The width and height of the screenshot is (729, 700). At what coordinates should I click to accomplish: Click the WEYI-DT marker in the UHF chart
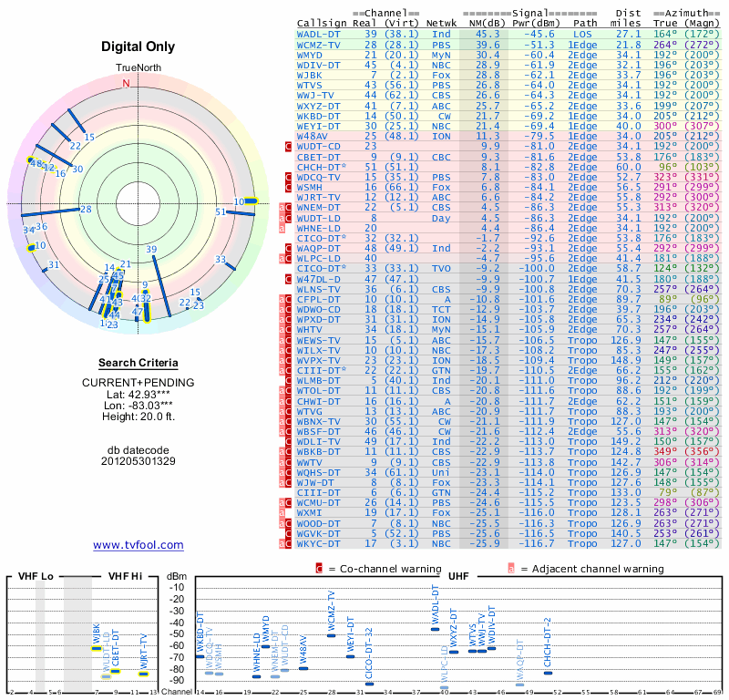[351, 657]
